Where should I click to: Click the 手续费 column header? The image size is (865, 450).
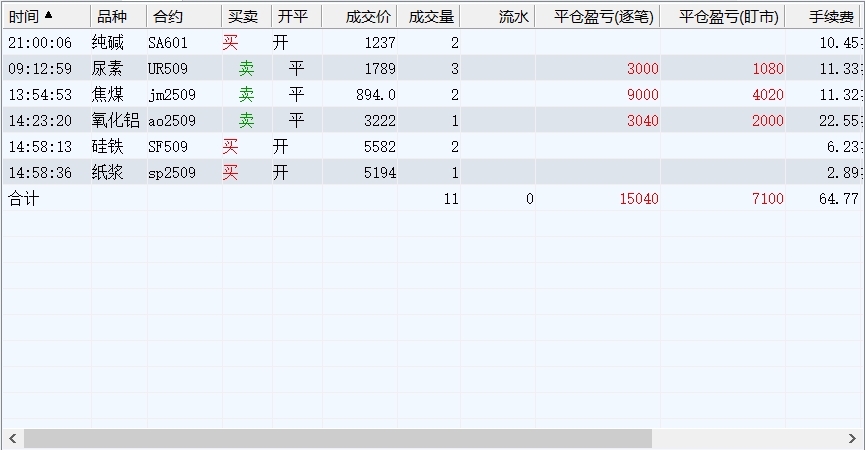tap(825, 17)
